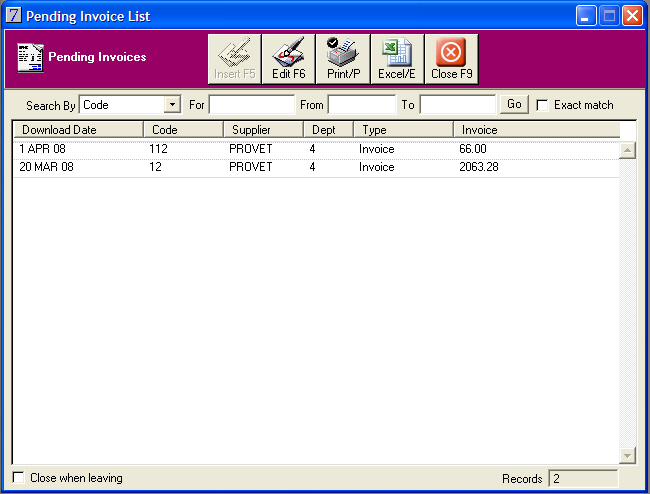This screenshot has width=650, height=494.
Task: Sort by Supplier column header
Action: coord(264,130)
